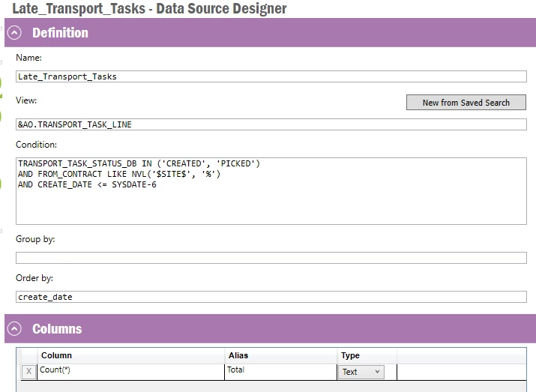536x392 pixels.
Task: Delete the Count(*) column row with X
Action: click(28, 371)
